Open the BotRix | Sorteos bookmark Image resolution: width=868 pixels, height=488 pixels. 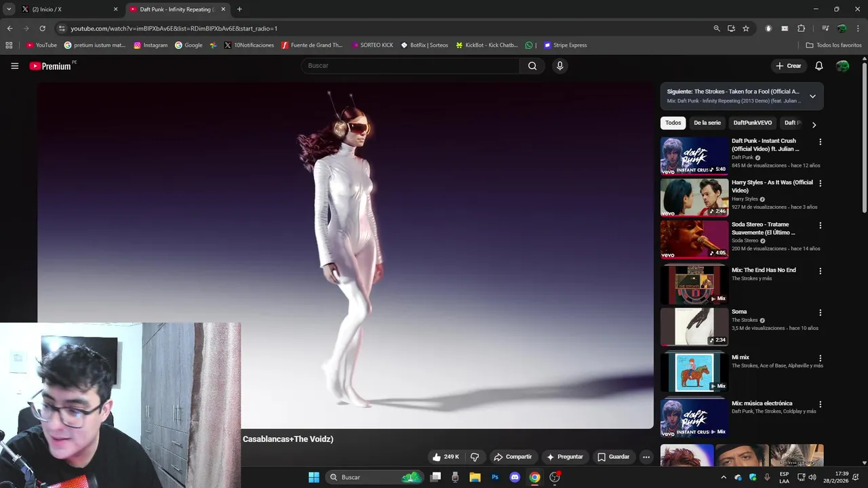(425, 45)
